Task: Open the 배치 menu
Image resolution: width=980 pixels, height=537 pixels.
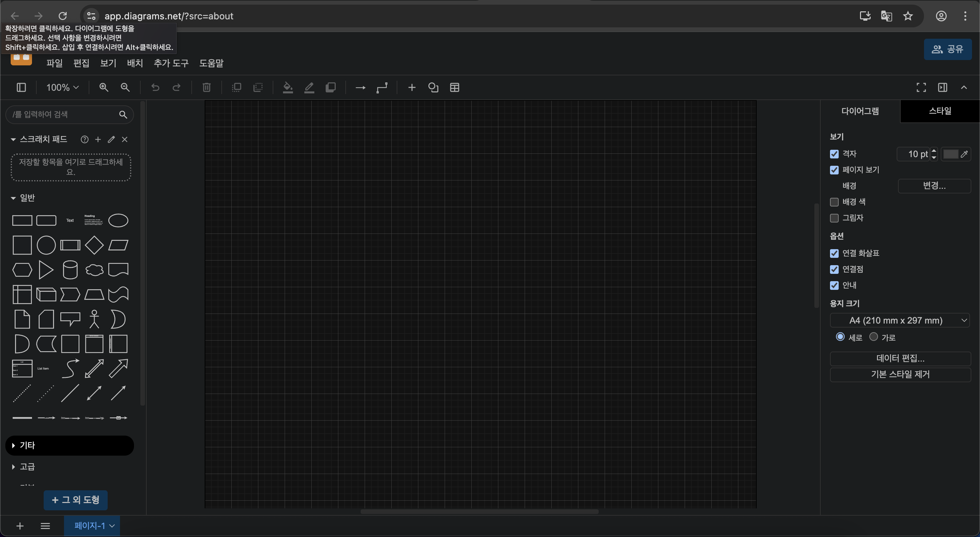Action: coord(135,63)
